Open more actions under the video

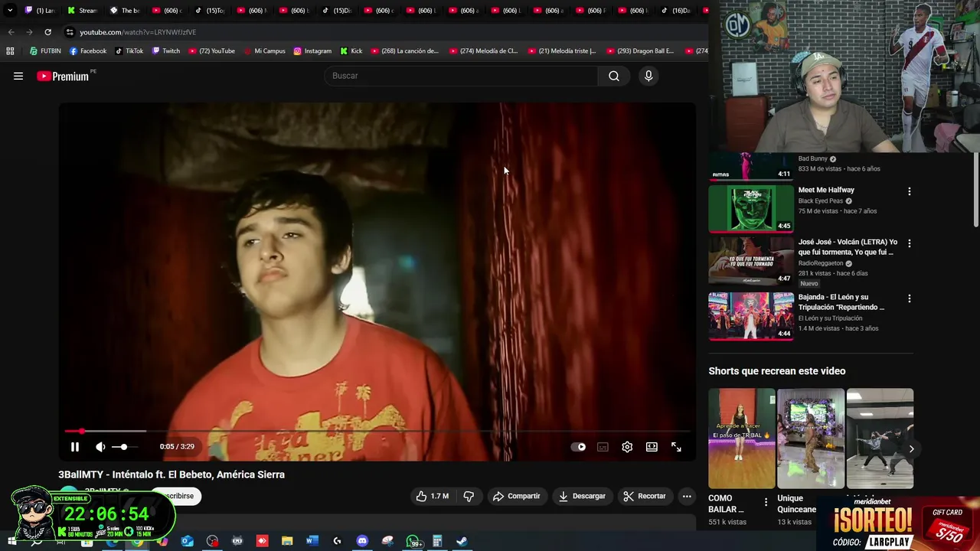[x=687, y=496]
